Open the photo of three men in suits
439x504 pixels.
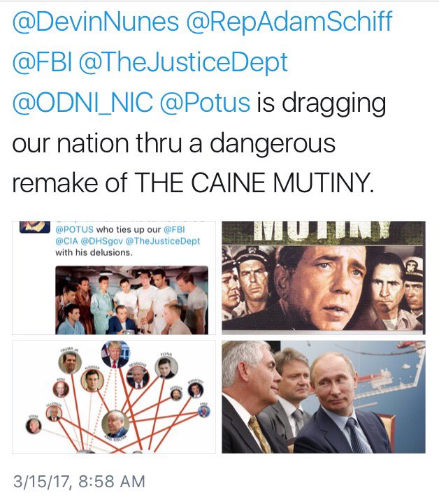pos(323,397)
